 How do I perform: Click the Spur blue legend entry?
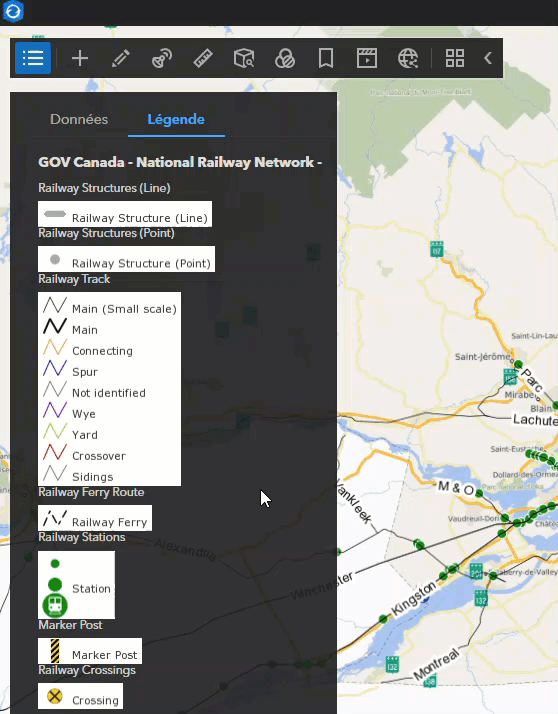click(70, 371)
